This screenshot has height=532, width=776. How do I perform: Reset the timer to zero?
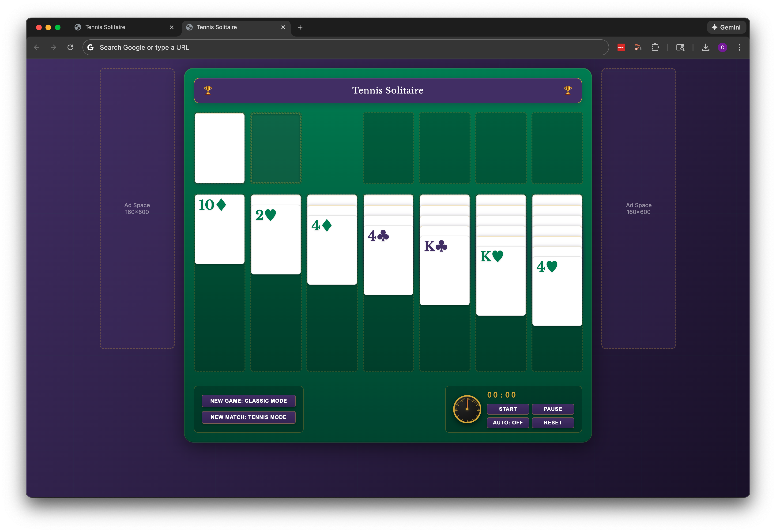(553, 423)
